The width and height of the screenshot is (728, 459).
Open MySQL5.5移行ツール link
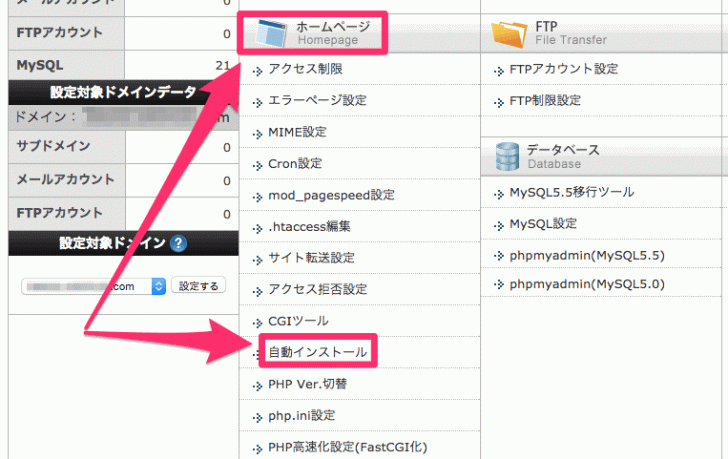point(571,192)
